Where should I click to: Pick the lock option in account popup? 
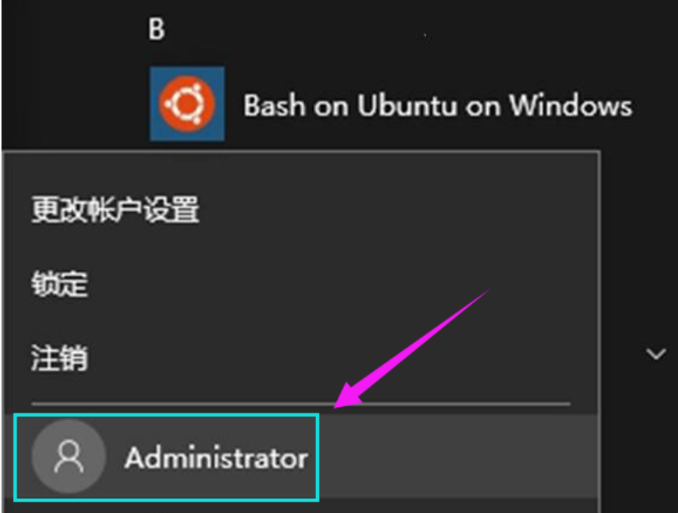(60, 284)
